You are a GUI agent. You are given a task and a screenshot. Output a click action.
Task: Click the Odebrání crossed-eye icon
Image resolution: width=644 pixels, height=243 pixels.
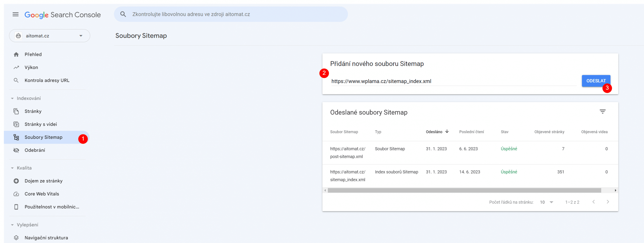16,150
